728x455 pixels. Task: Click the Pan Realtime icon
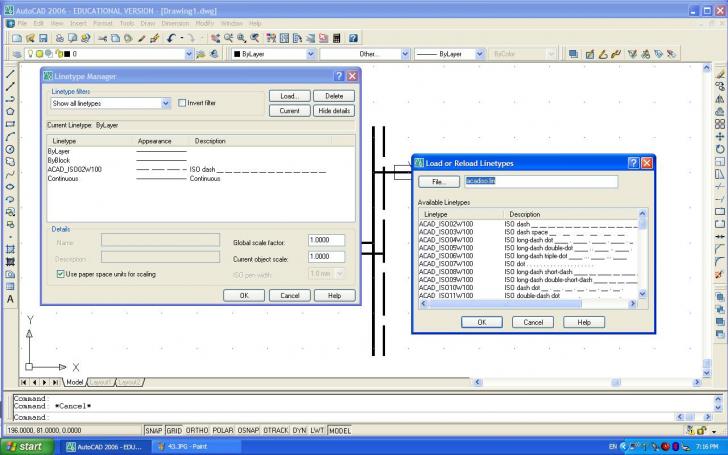click(x=215, y=38)
